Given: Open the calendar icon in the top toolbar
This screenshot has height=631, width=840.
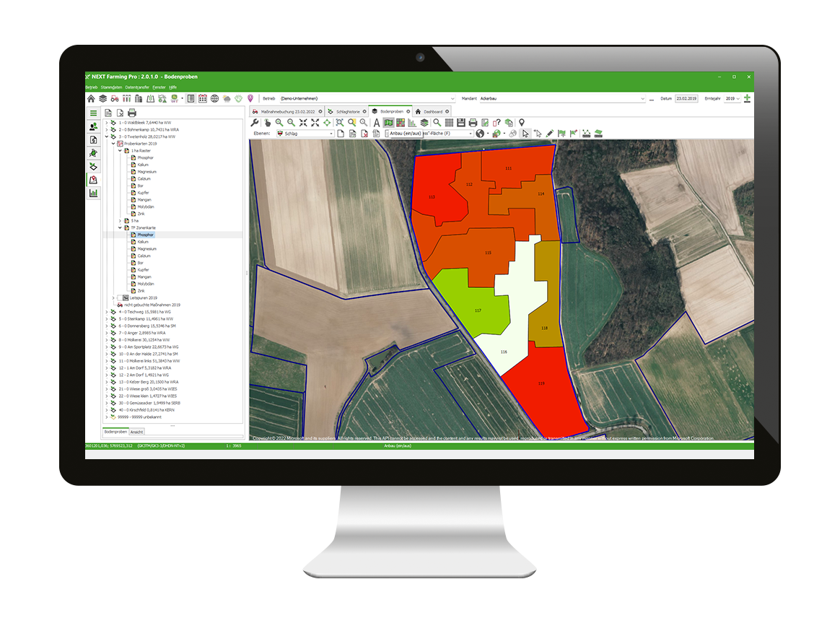Looking at the screenshot, I should click(x=201, y=100).
